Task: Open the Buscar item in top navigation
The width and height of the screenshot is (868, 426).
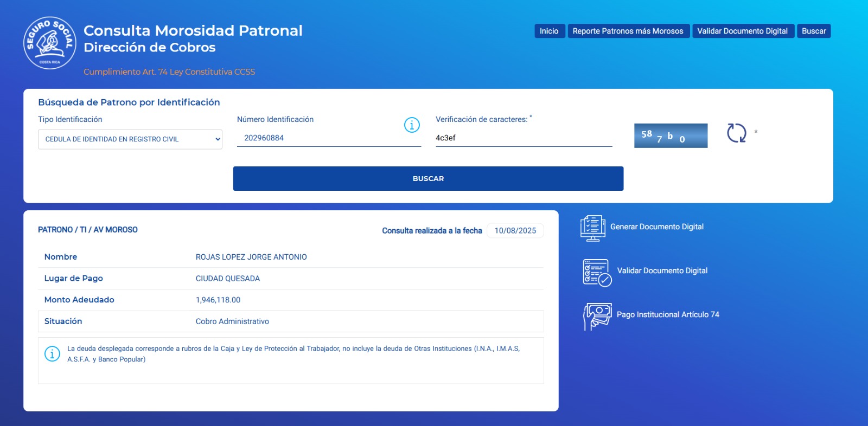Action: [x=814, y=31]
